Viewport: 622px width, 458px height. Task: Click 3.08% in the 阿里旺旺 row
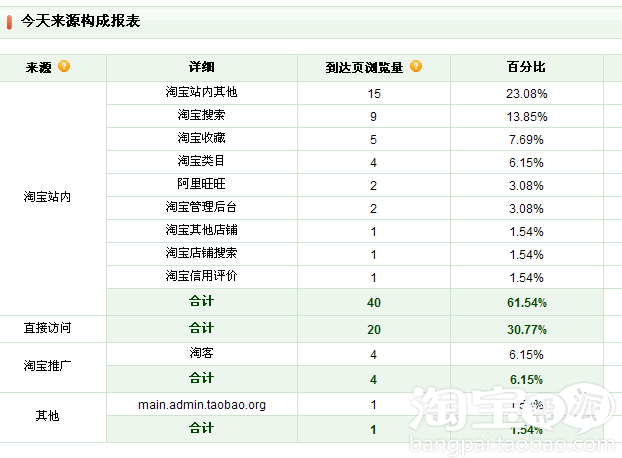coord(526,186)
